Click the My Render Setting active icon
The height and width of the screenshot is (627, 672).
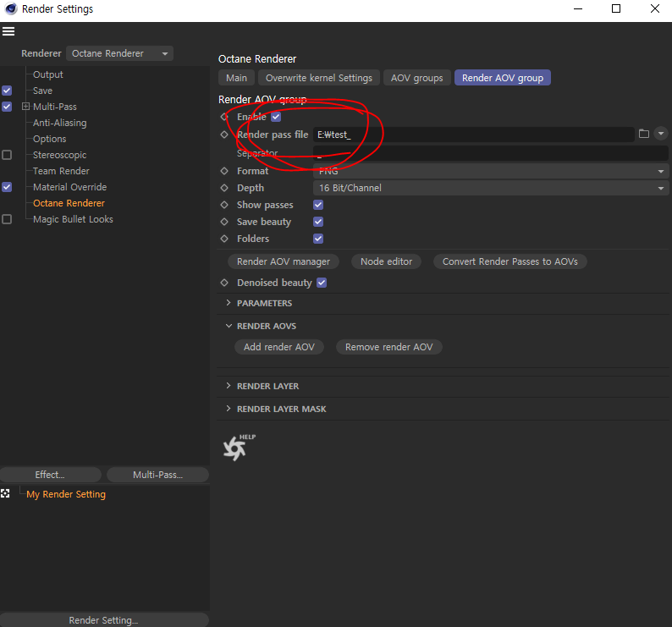5,493
